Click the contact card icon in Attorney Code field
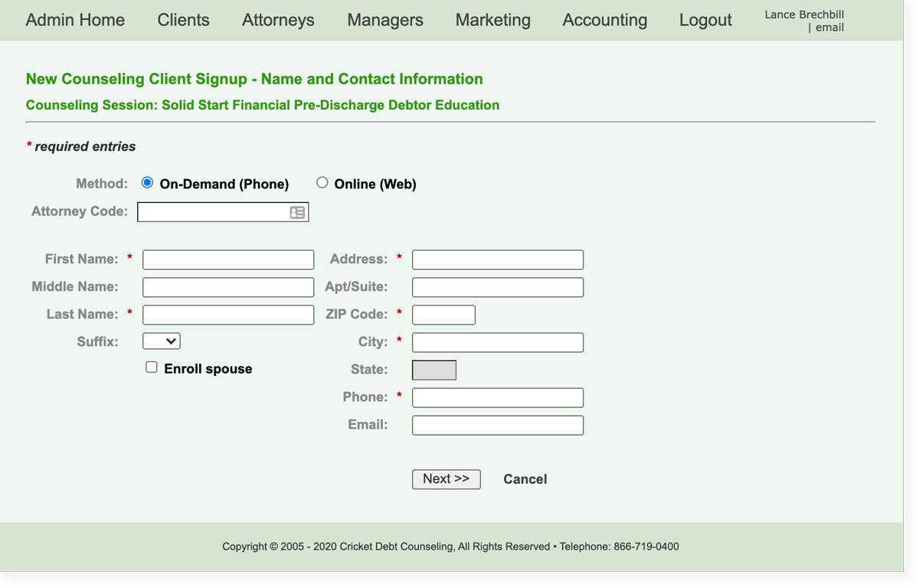919x588 pixels. pyautogui.click(x=297, y=212)
